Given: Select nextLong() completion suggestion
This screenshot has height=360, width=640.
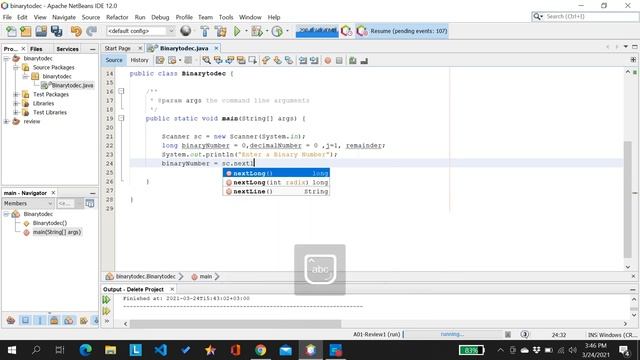Looking at the screenshot, I should (276, 173).
